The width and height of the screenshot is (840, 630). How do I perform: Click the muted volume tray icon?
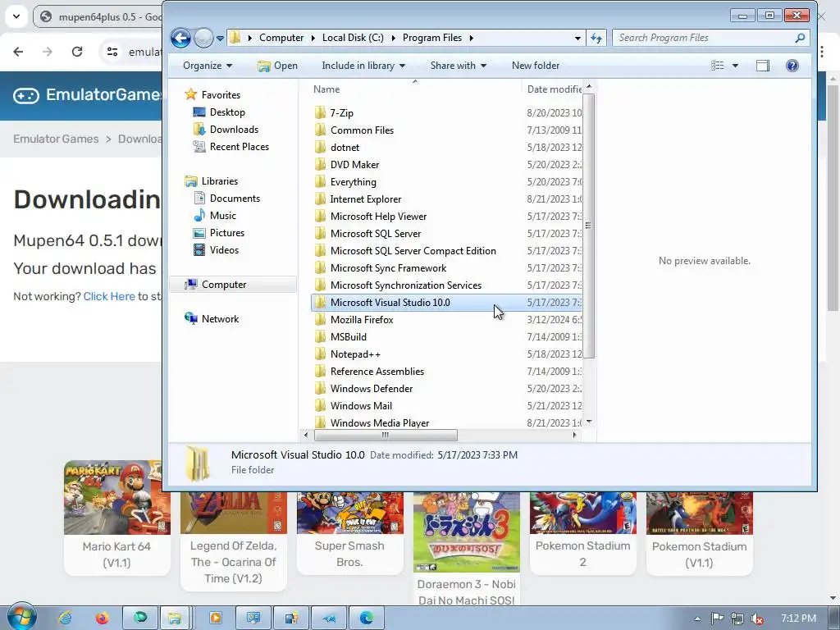(757, 619)
